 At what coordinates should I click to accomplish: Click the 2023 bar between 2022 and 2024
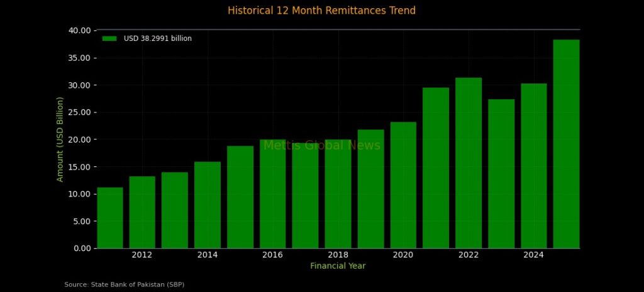(x=501, y=173)
